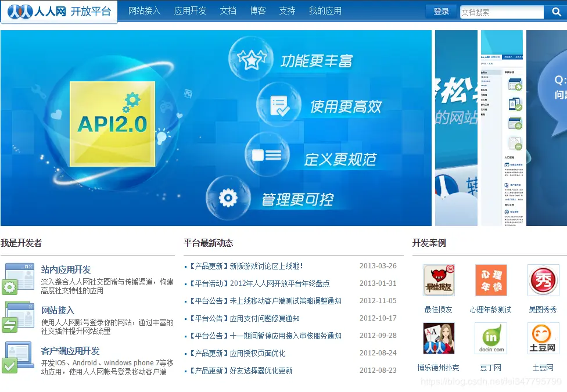Open the 客户端应用开发 heading link
Image resolution: width=567 pixels, height=392 pixels.
[x=70, y=351]
